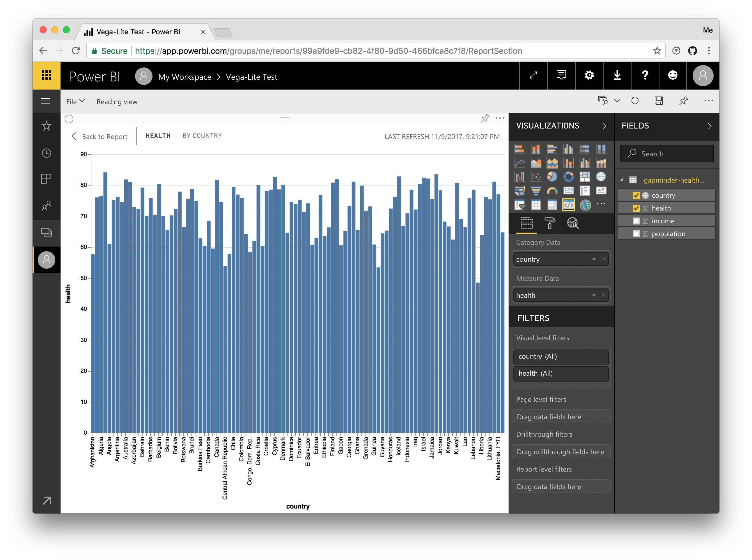Click Back to Report

click(x=100, y=137)
